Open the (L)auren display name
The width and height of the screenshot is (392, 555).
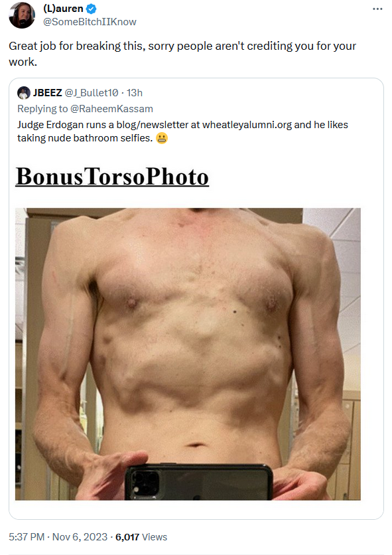[x=63, y=9]
